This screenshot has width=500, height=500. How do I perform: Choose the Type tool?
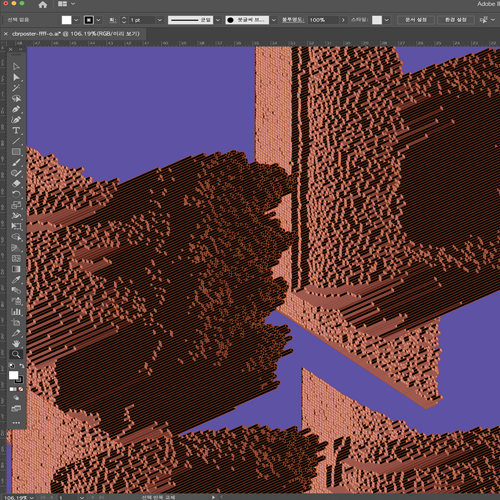point(16,131)
